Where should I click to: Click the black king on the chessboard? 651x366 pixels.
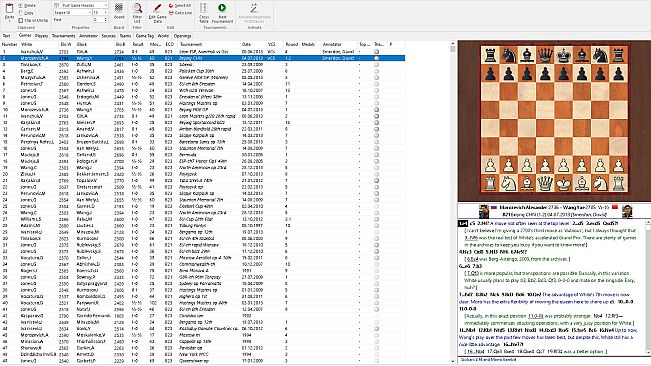coord(563,55)
